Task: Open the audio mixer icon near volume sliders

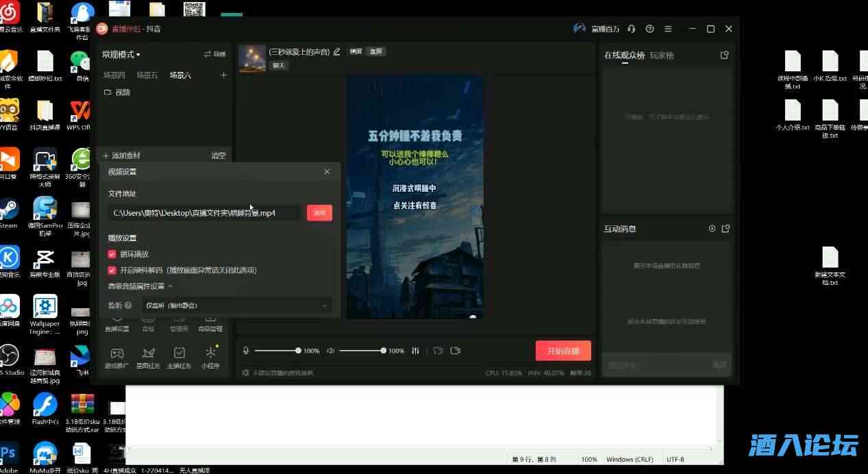Action: coord(415,350)
